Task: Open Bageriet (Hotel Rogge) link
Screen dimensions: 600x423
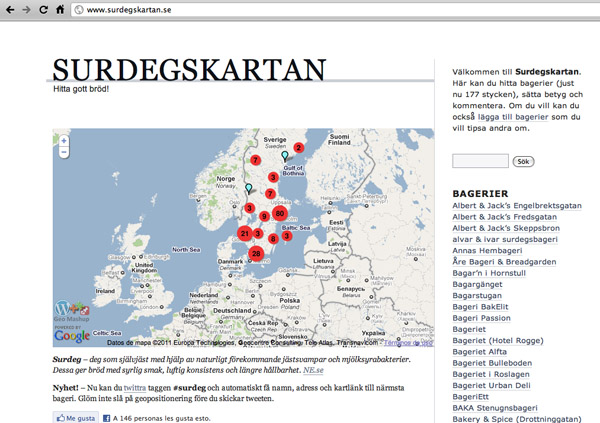Action: [497, 340]
